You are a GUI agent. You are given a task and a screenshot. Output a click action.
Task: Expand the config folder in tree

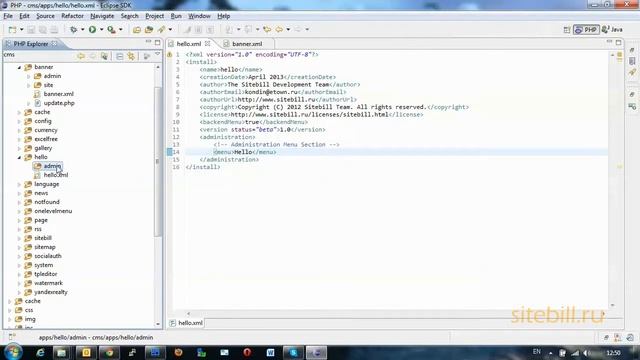[19, 121]
